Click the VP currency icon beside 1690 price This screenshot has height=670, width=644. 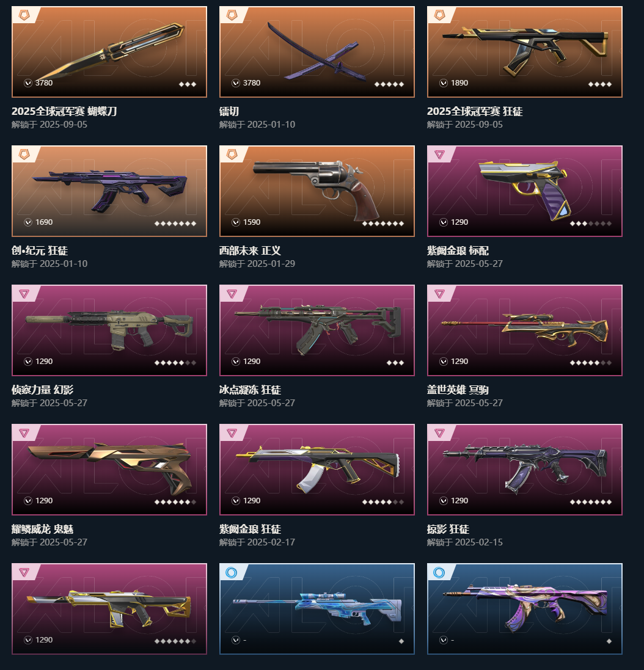27,222
